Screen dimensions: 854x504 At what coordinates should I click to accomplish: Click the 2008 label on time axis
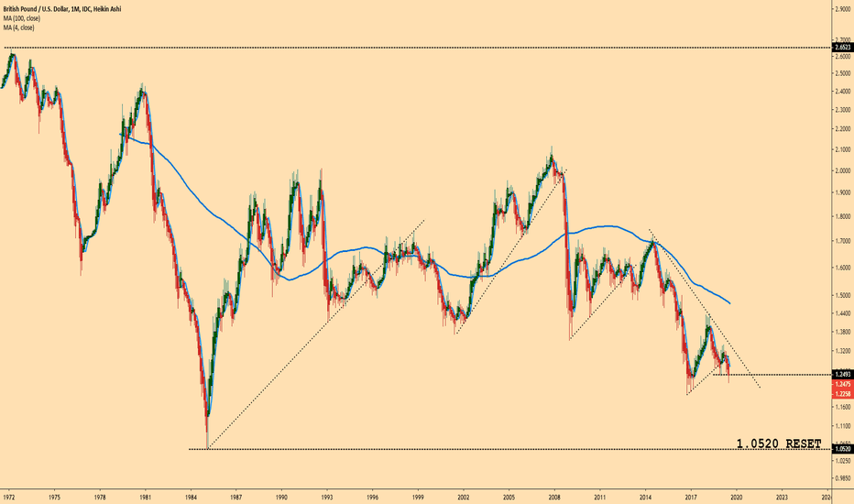(x=554, y=497)
